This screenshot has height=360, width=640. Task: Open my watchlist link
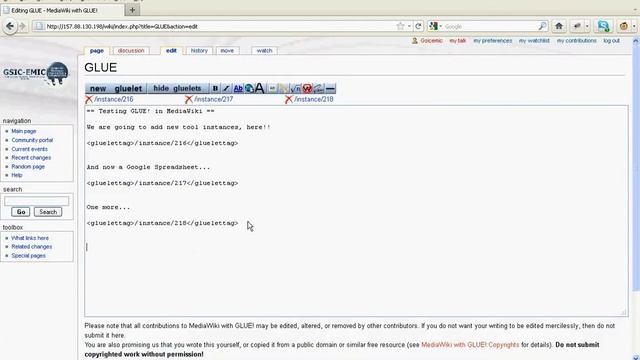coord(534,40)
